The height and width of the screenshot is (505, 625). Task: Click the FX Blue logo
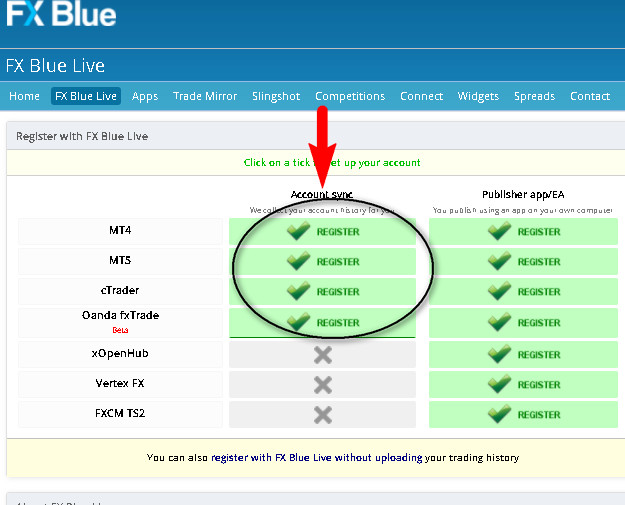tap(61, 14)
